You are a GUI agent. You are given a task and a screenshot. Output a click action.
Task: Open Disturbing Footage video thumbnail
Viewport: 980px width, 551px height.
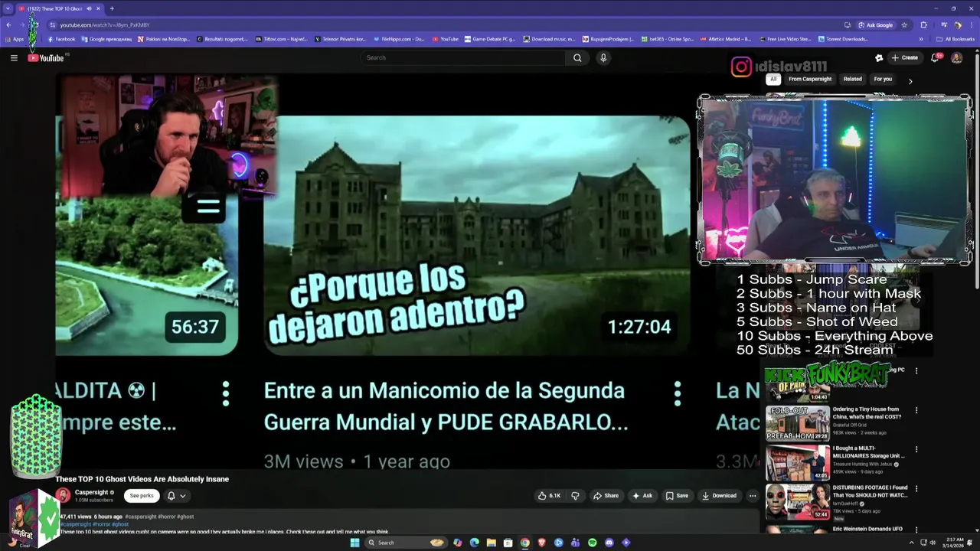coord(798,501)
